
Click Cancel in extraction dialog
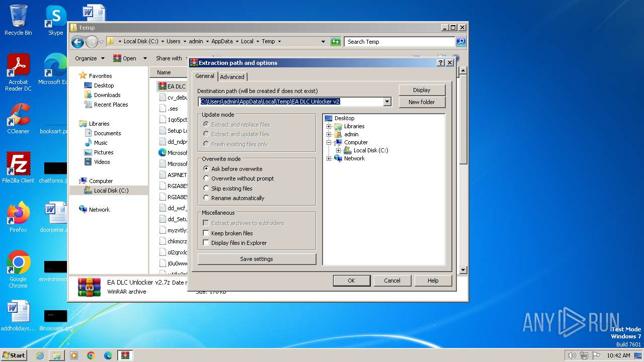pos(392,281)
